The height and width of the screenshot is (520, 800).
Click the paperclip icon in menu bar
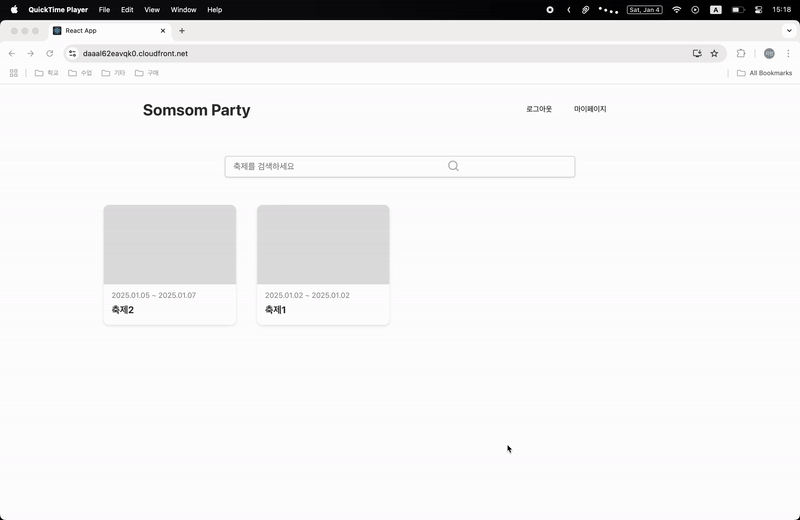585,10
